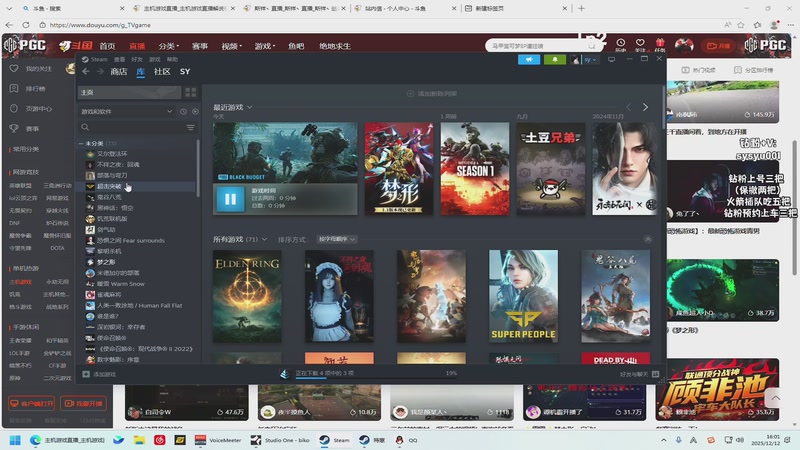Go back with Steam's back arrow
The height and width of the screenshot is (450, 800).
[x=86, y=71]
